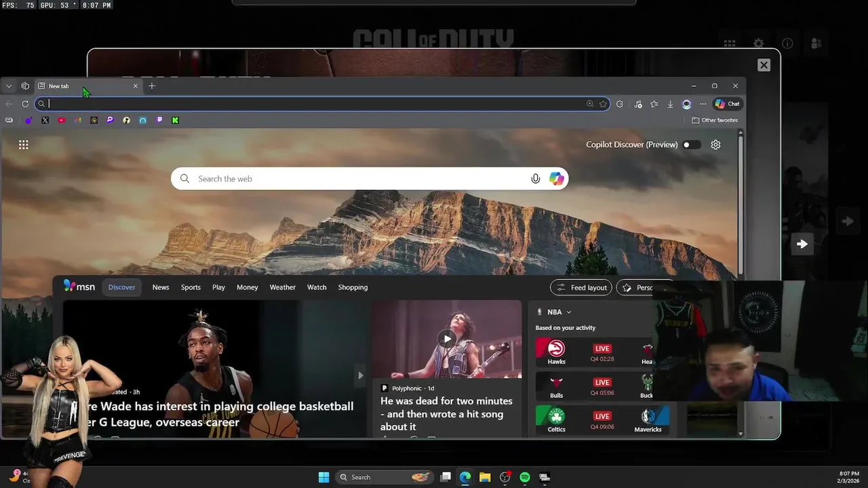Open the Bulls live game row

point(594,386)
